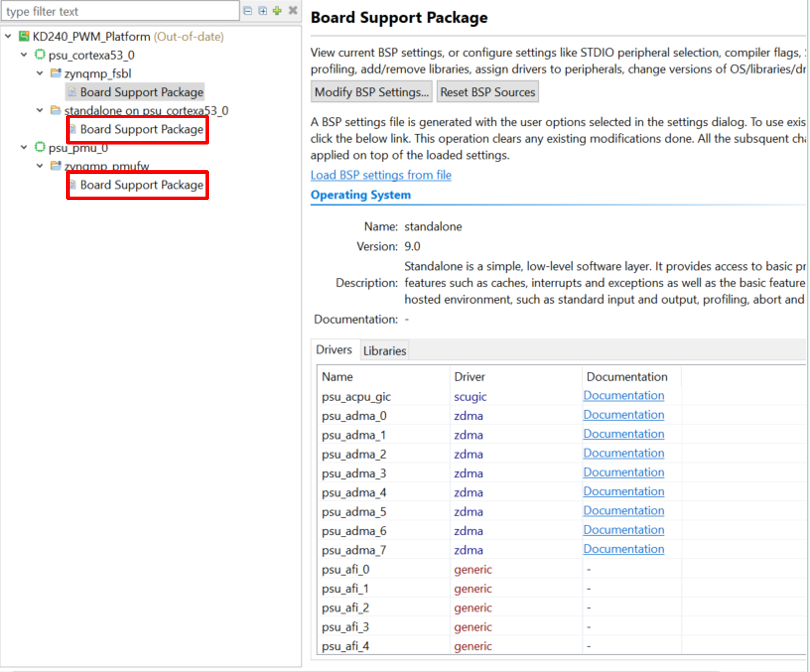Screen dimensions: 810x672
Task: Click the zynqmp_fsbl folder icon
Action: point(56,73)
